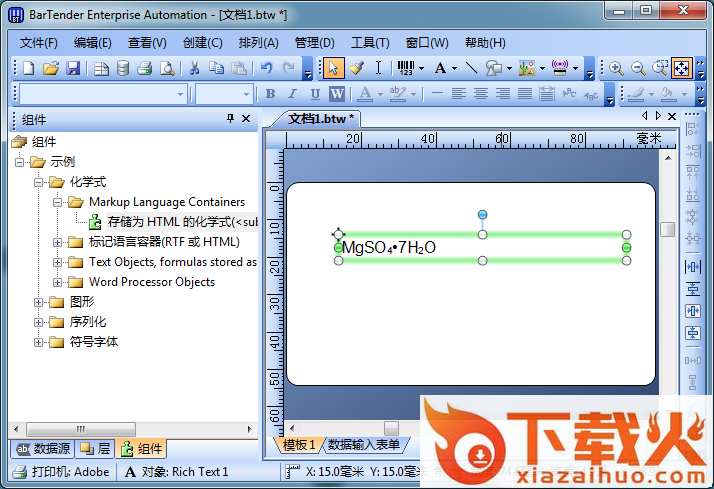The height and width of the screenshot is (489, 714).
Task: Select the shape drawing tool
Action: [x=494, y=68]
